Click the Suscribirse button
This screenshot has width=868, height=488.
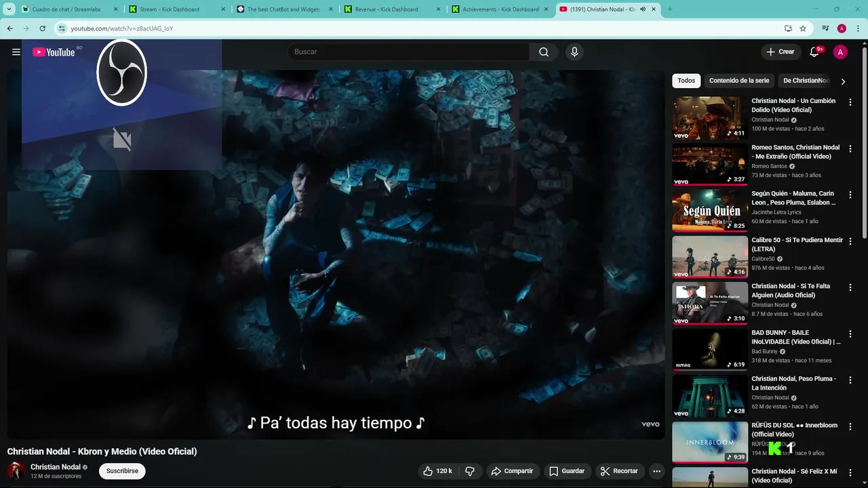point(122,471)
